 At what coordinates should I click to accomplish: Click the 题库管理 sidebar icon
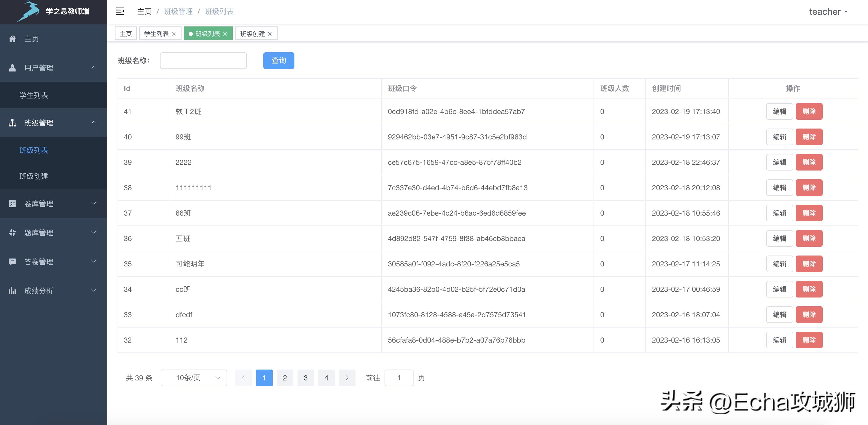pyautogui.click(x=12, y=233)
